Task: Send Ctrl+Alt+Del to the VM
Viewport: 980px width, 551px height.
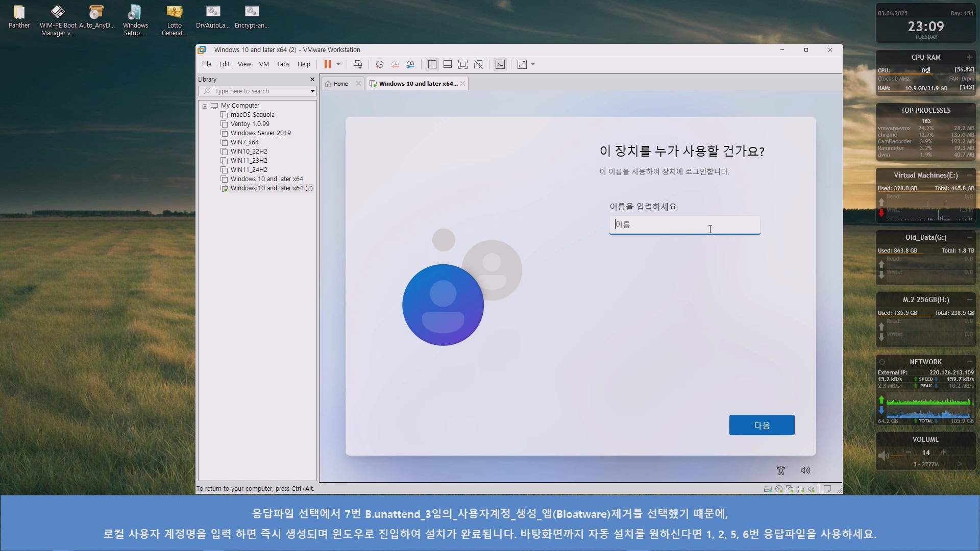Action: (x=358, y=64)
